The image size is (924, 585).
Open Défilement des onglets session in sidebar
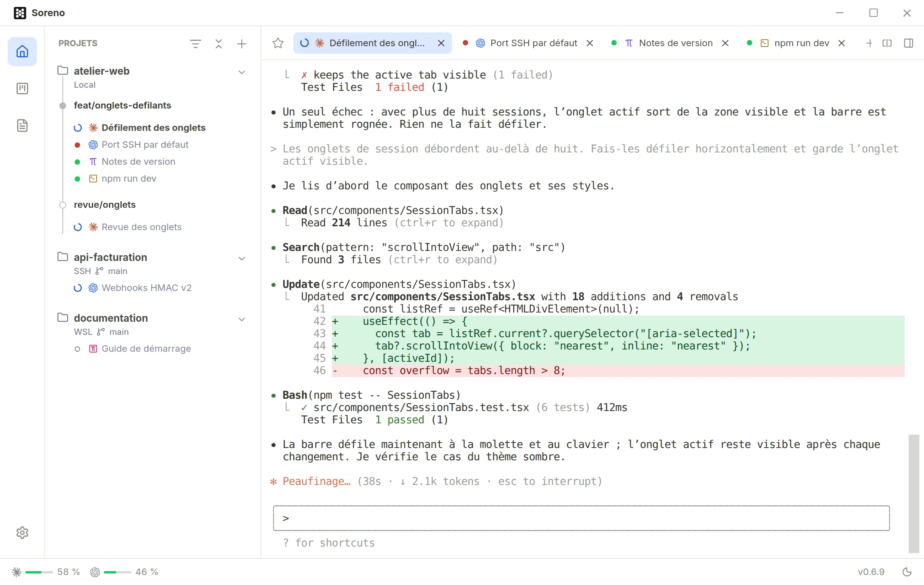[x=153, y=128]
